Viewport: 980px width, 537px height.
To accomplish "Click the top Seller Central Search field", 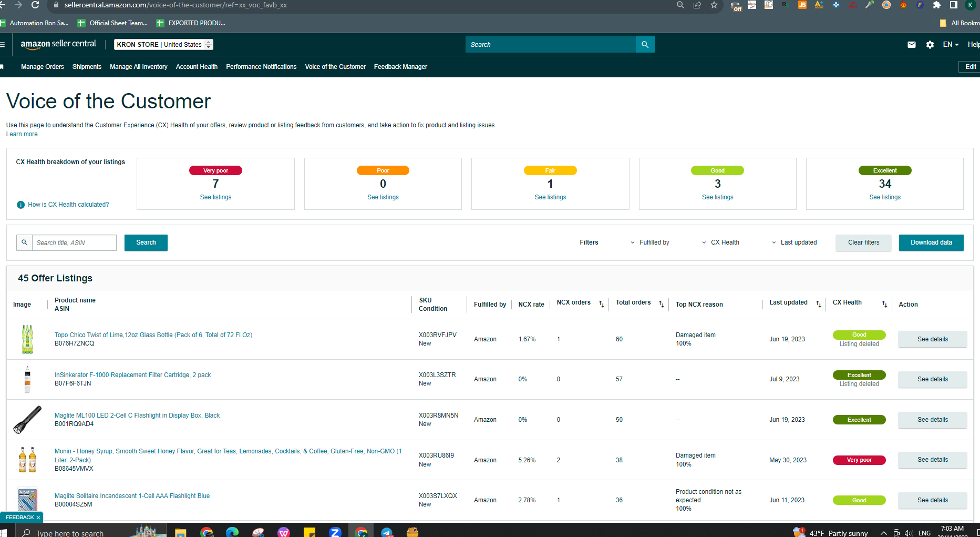I will [x=551, y=45].
